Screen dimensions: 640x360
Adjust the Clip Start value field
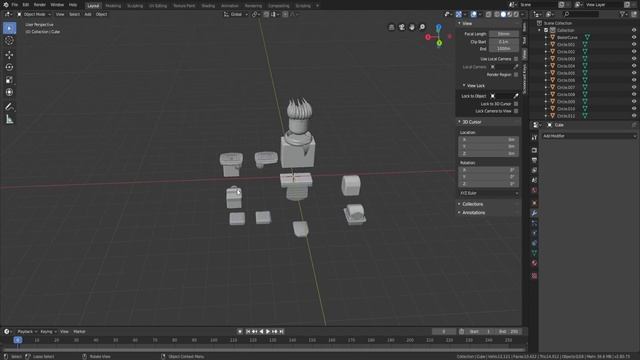pyautogui.click(x=504, y=42)
